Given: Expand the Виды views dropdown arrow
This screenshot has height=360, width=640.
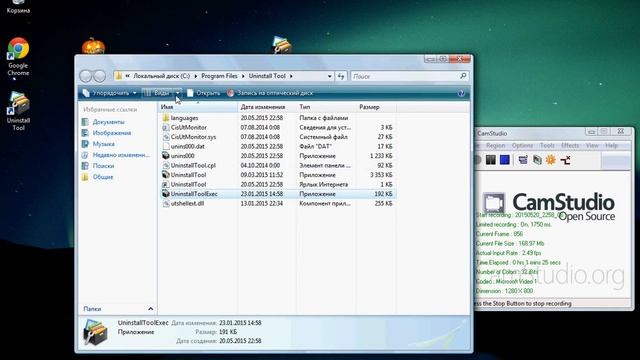Looking at the screenshot, I should coord(178,93).
